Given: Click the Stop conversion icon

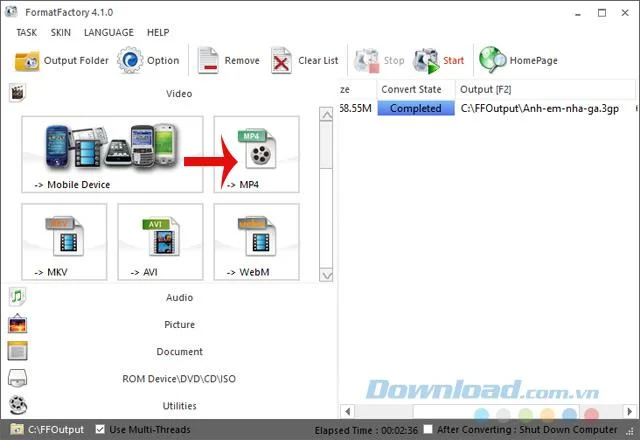Looking at the screenshot, I should click(x=367, y=60).
